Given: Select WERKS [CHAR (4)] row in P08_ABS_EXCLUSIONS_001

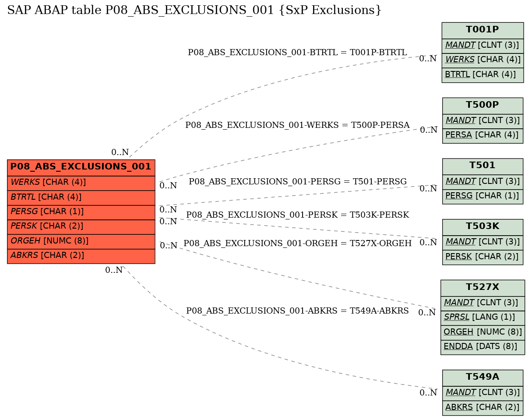Looking at the screenshot, I should tap(81, 183).
